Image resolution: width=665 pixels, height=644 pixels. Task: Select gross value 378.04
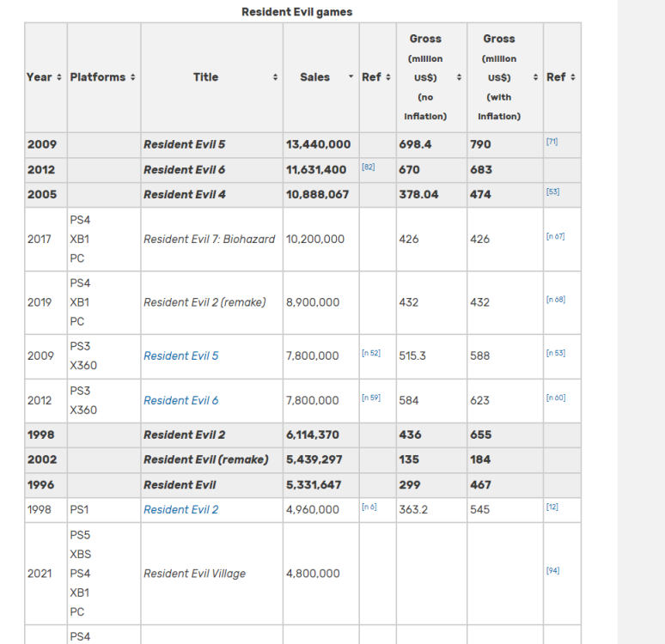(418, 195)
